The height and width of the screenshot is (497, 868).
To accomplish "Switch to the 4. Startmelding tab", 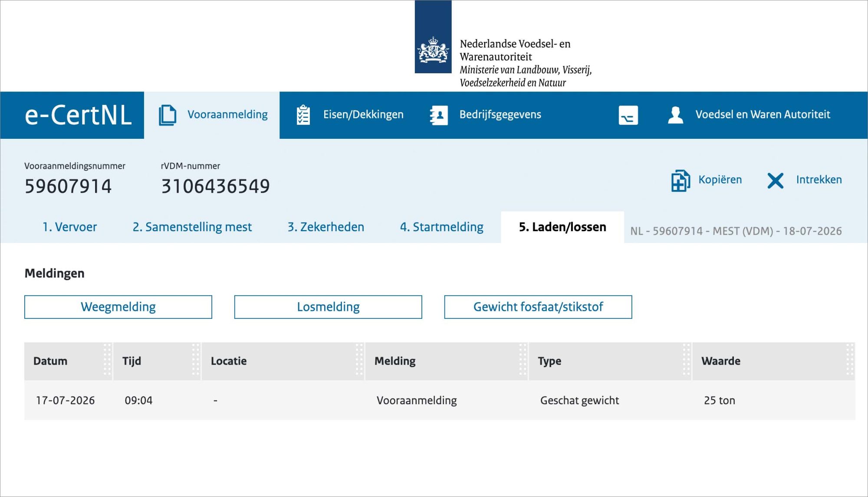I will click(441, 227).
